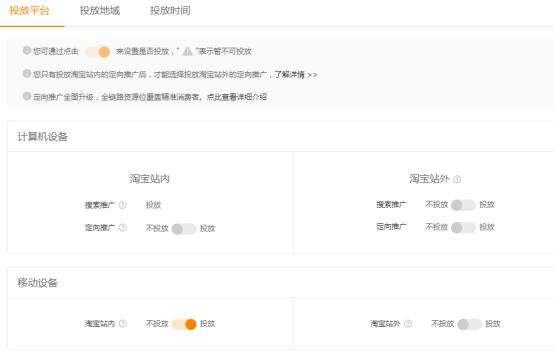Disable the mobile 淘宝站内 toggle
The image size is (554, 360).
pos(184,324)
